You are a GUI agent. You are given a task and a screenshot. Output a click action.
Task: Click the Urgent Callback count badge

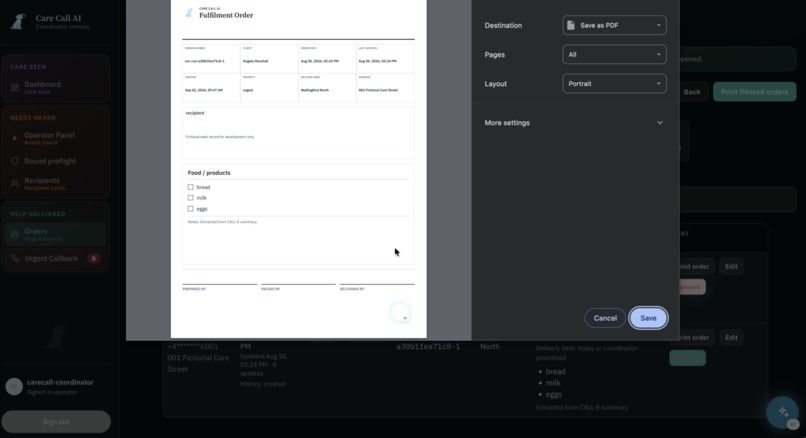pos(93,259)
